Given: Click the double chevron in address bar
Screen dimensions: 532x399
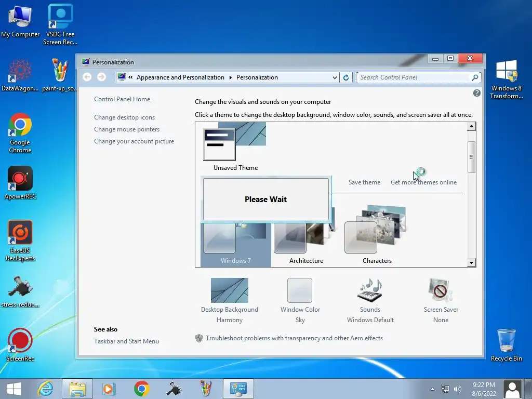Looking at the screenshot, I should 130,77.
